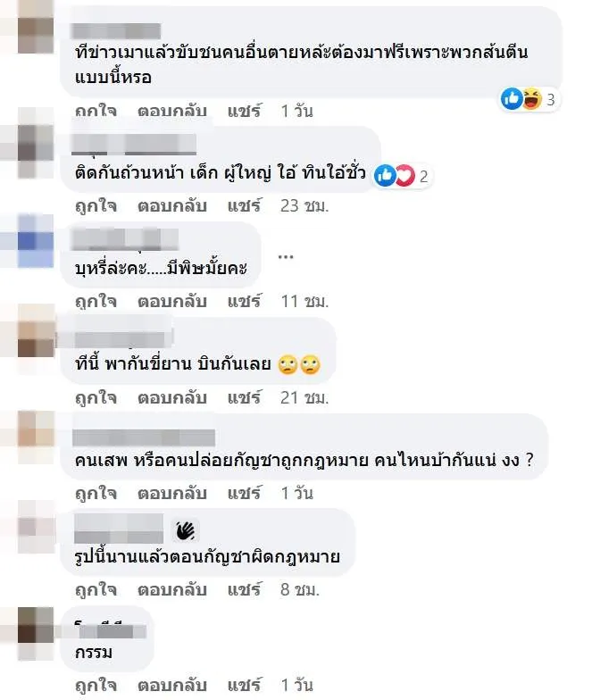This screenshot has height=700, width=592.
Task: Click the 23 ชม. timestamp
Action: pyautogui.click(x=304, y=205)
